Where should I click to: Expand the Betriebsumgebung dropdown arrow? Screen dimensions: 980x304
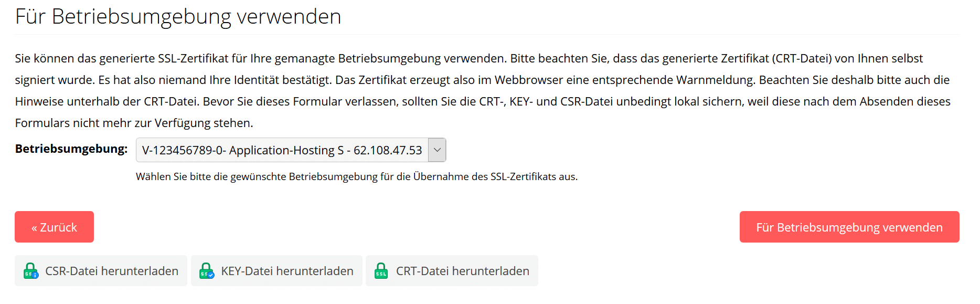(437, 150)
